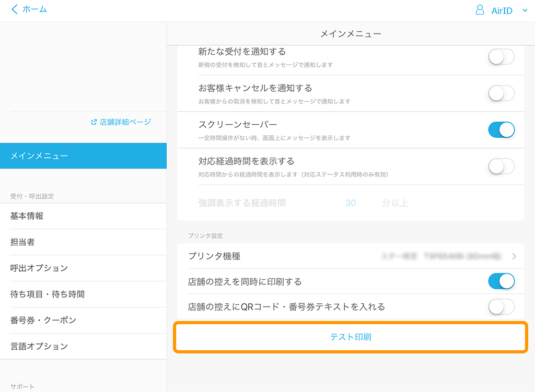The width and height of the screenshot is (535, 392).
Task: Open 言語オプション in the sidebar
Action: (83, 346)
